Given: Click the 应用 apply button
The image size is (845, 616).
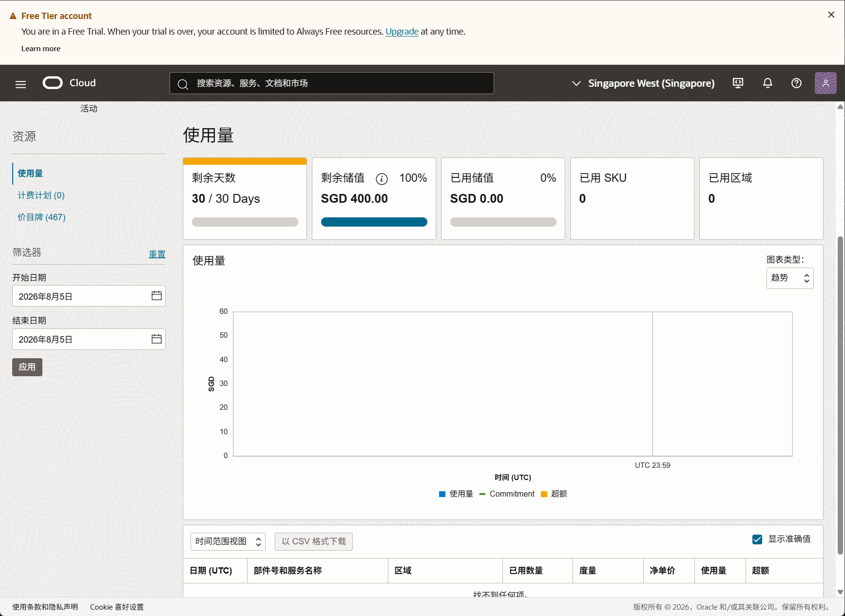Looking at the screenshot, I should coord(27,367).
